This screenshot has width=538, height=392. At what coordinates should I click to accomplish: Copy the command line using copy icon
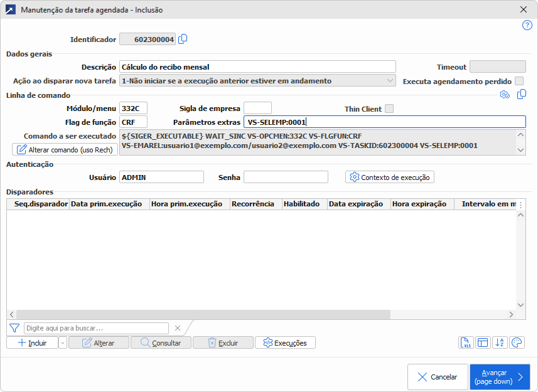point(521,95)
